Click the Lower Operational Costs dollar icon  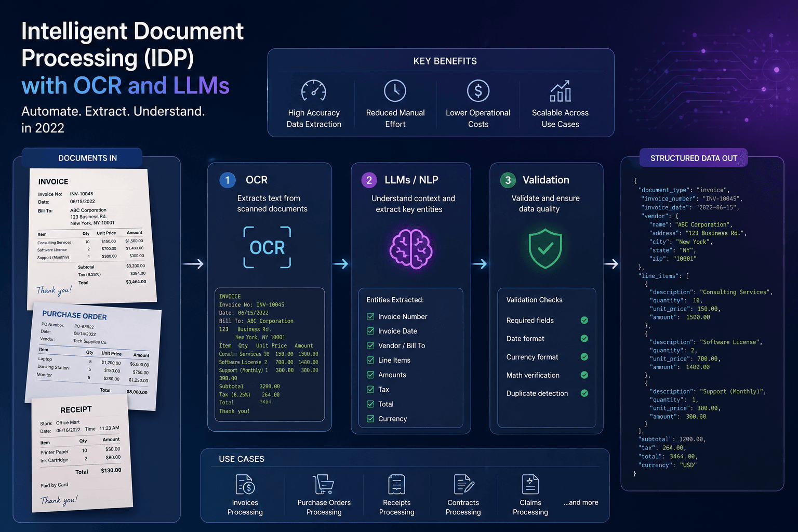tap(478, 91)
